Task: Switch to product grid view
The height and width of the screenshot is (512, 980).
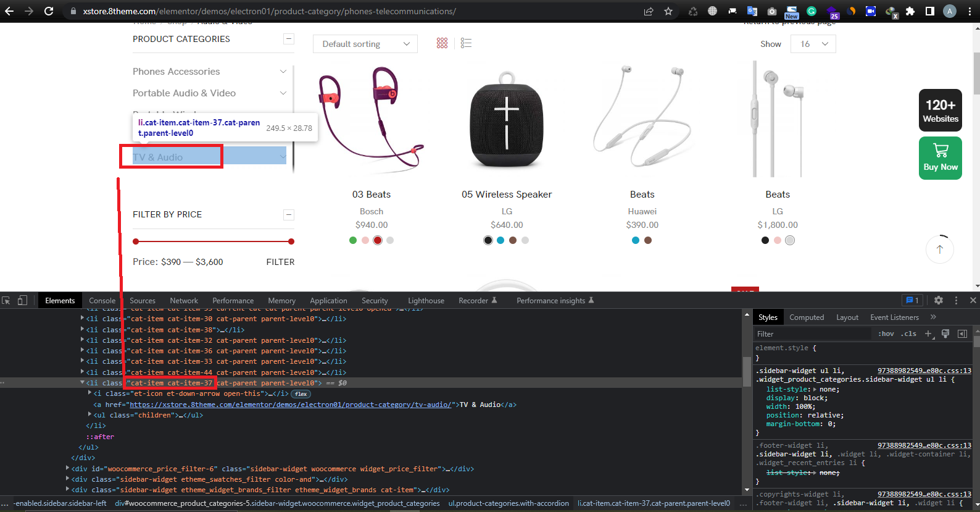Action: (442, 43)
